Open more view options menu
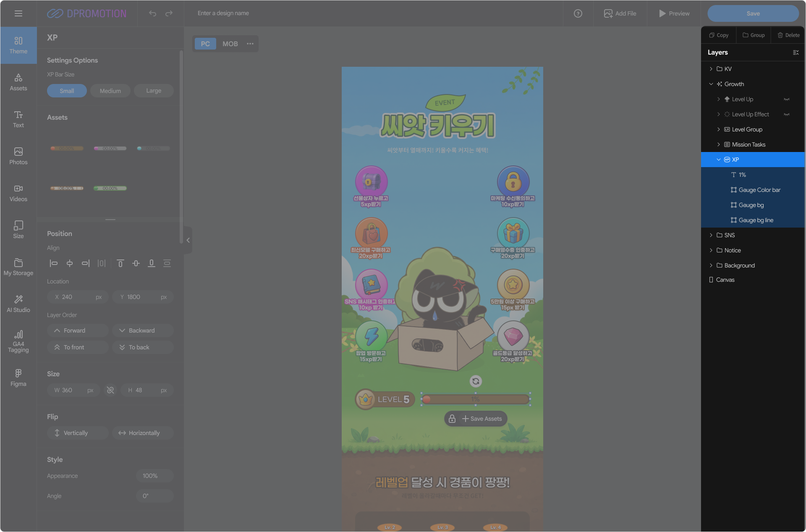 pyautogui.click(x=250, y=44)
